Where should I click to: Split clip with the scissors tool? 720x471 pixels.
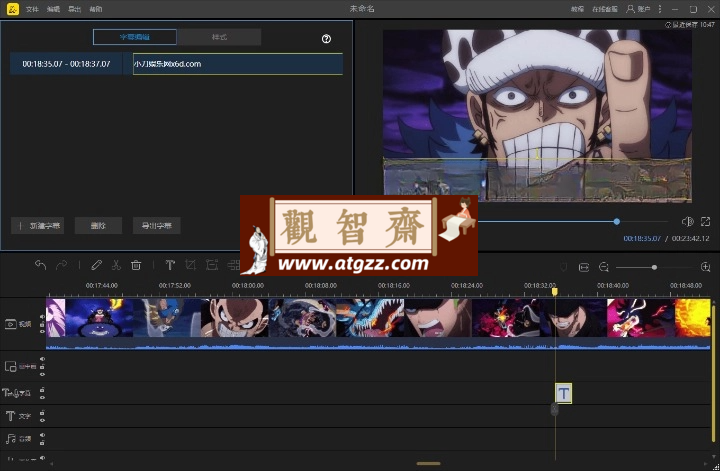116,265
